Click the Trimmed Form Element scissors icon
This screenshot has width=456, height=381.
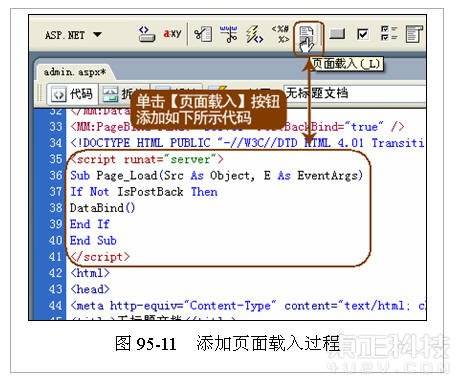point(203,34)
